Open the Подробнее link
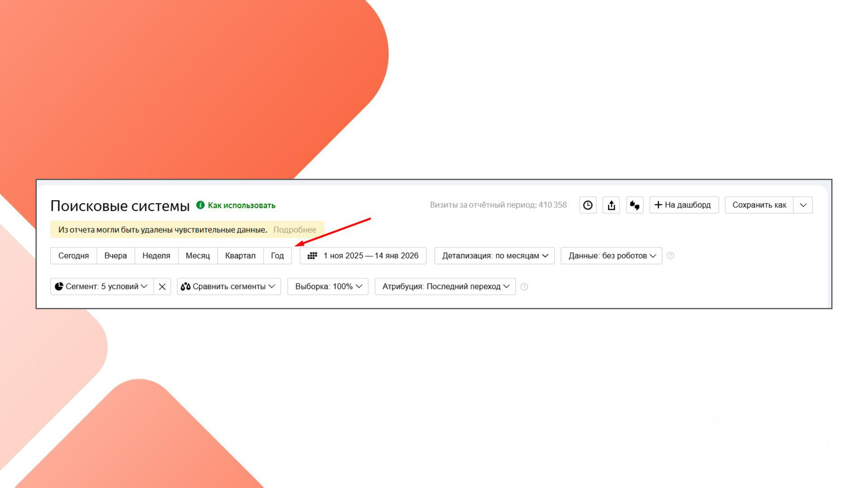Screen dimensions: 868x488 295,230
